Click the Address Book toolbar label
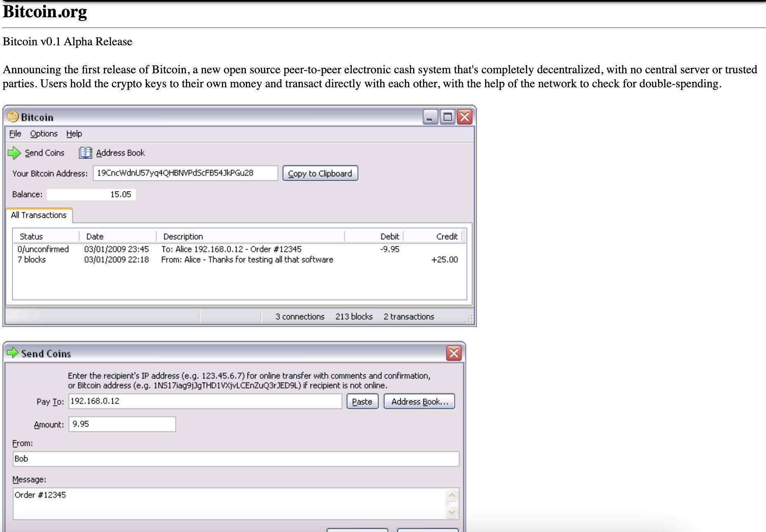 click(x=120, y=153)
